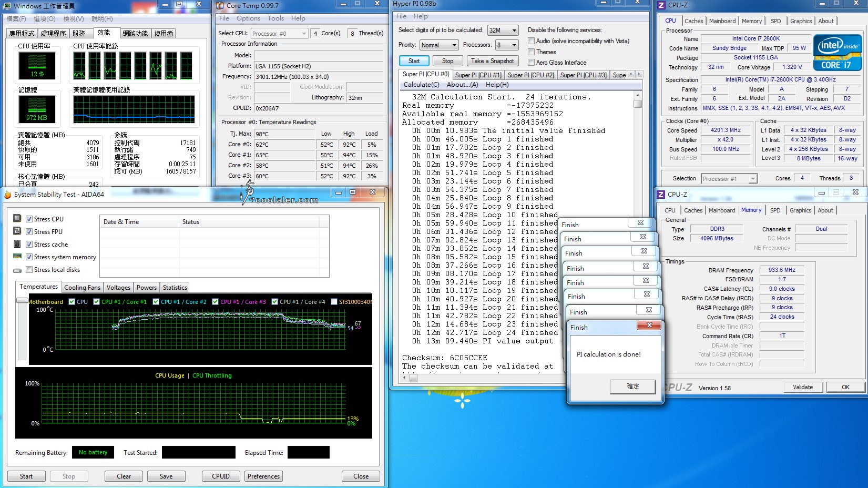This screenshot has width=868, height=488.
Task: Check Aero Glass Interface option
Action: (x=532, y=63)
